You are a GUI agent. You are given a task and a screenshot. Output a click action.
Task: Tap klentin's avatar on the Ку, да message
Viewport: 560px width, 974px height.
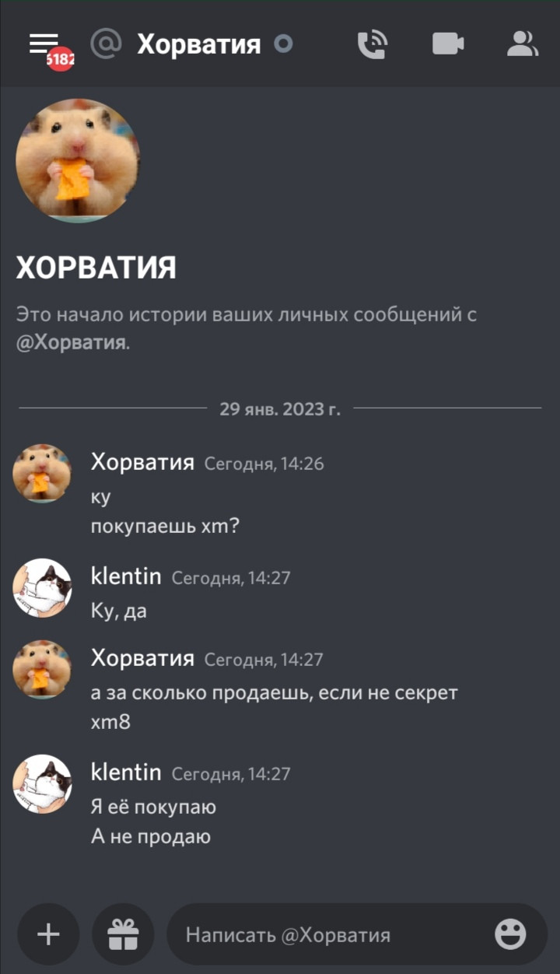tap(42, 587)
